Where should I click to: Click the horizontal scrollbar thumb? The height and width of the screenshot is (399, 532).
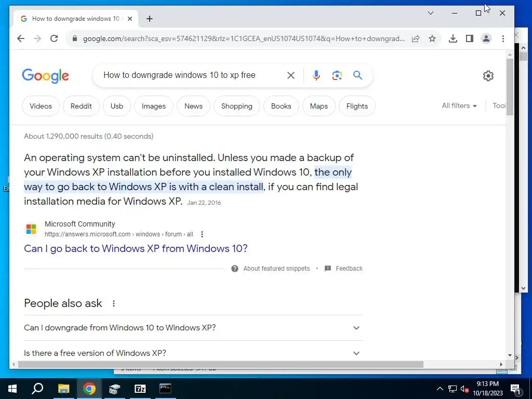coord(220,364)
